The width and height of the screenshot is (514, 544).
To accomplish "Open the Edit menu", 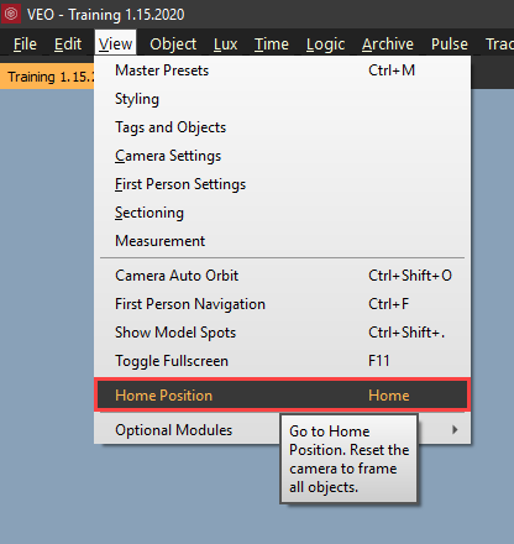I will pyautogui.click(x=68, y=44).
